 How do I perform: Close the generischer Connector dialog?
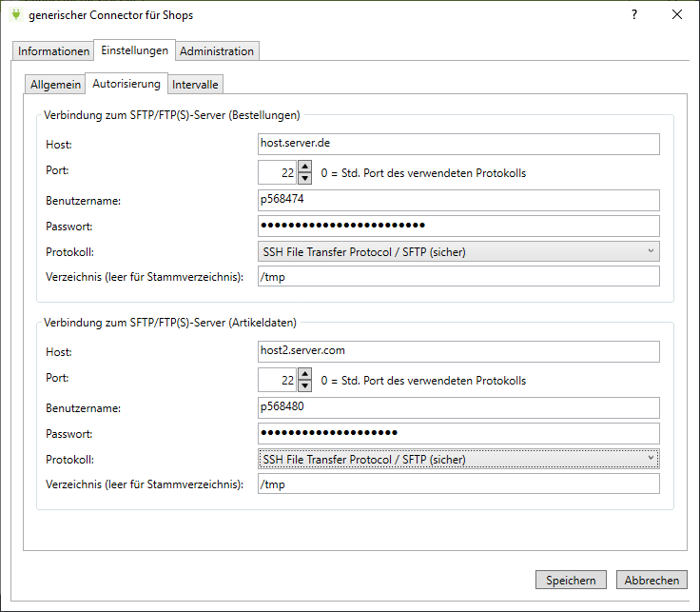[677, 15]
